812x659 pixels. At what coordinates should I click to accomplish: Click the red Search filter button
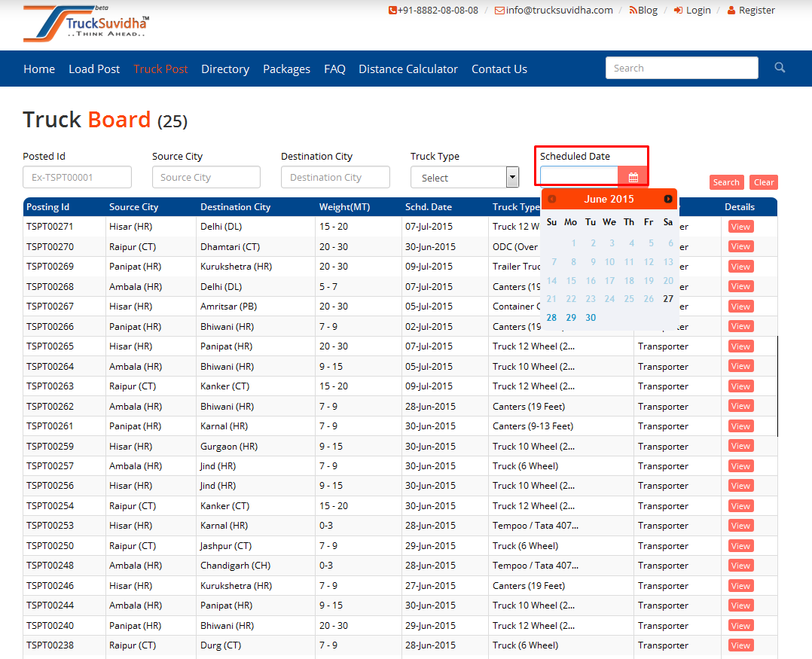coord(726,182)
